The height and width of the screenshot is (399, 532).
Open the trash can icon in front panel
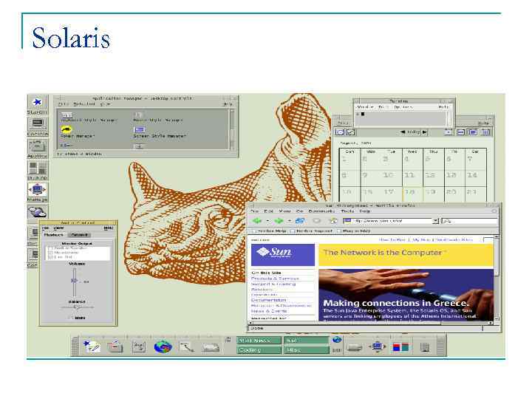click(425, 347)
